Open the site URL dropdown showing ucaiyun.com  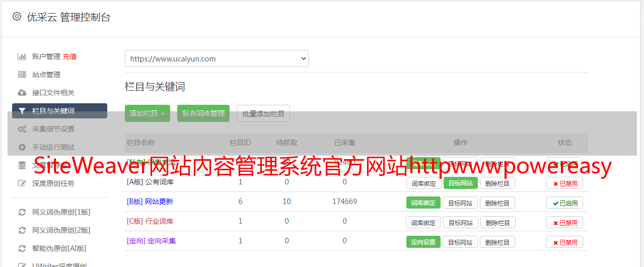217,58
